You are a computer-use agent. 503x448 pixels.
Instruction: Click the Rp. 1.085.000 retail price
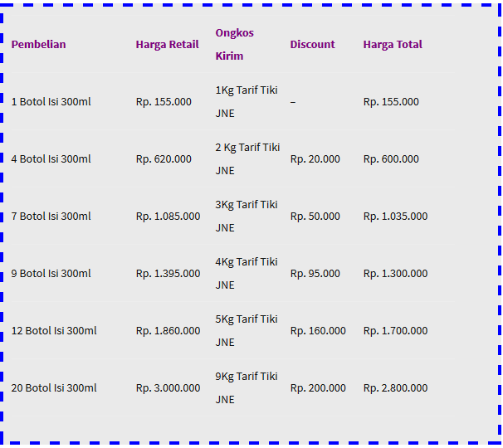[x=168, y=217]
